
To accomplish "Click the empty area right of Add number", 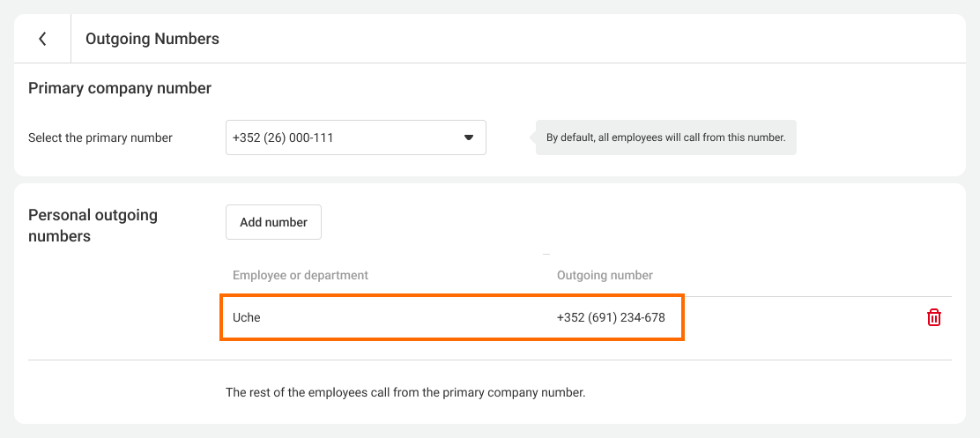I will tap(617, 222).
